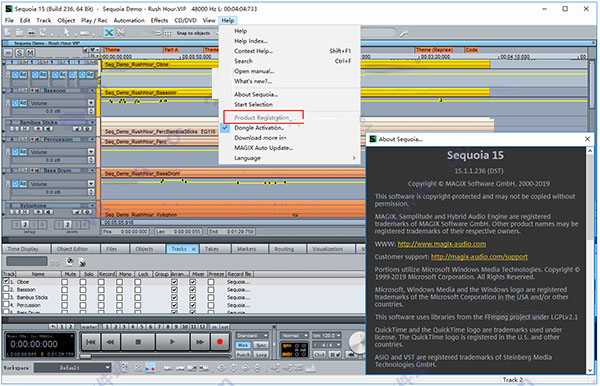Open the customer support link

point(479,257)
